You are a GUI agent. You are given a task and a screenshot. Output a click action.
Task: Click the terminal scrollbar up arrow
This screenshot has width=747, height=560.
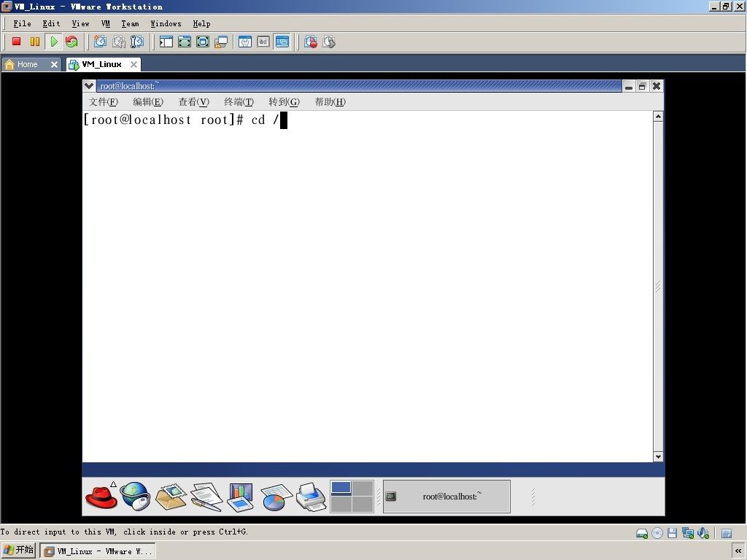[658, 116]
